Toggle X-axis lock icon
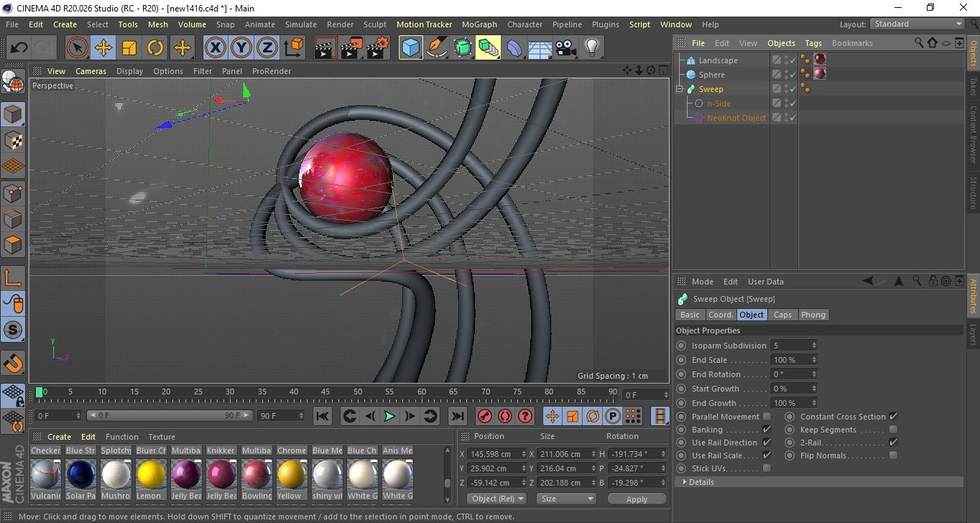Image resolution: width=980 pixels, height=523 pixels. 215,48
